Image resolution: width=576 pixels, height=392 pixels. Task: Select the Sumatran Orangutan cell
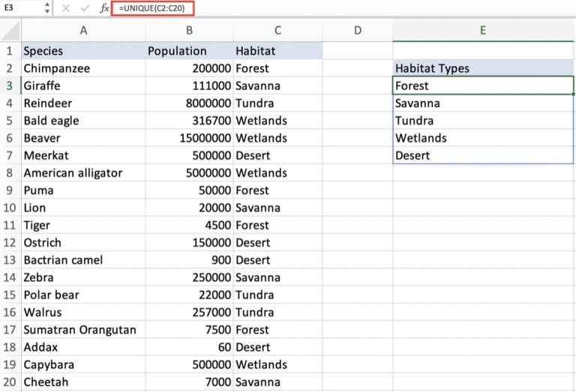click(x=83, y=330)
